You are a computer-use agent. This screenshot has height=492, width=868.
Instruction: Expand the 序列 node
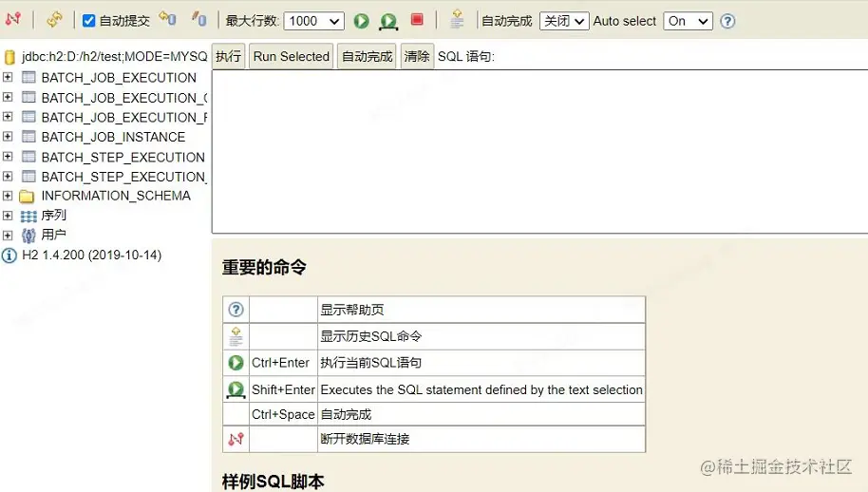tap(8, 215)
